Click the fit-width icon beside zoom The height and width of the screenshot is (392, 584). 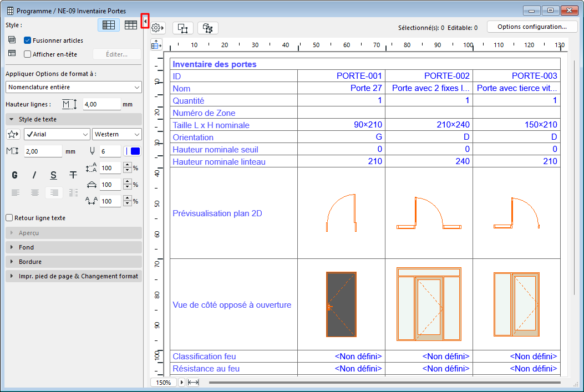click(193, 383)
